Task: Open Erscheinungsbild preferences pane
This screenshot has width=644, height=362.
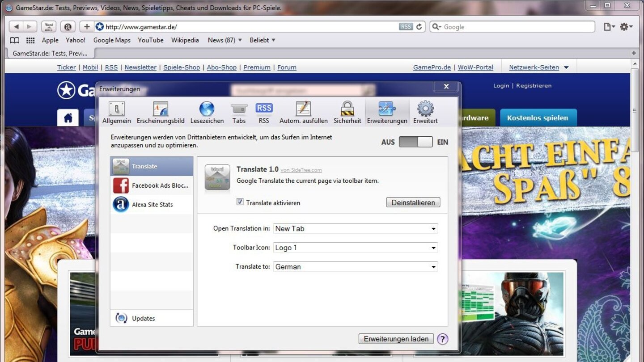Action: point(161,112)
